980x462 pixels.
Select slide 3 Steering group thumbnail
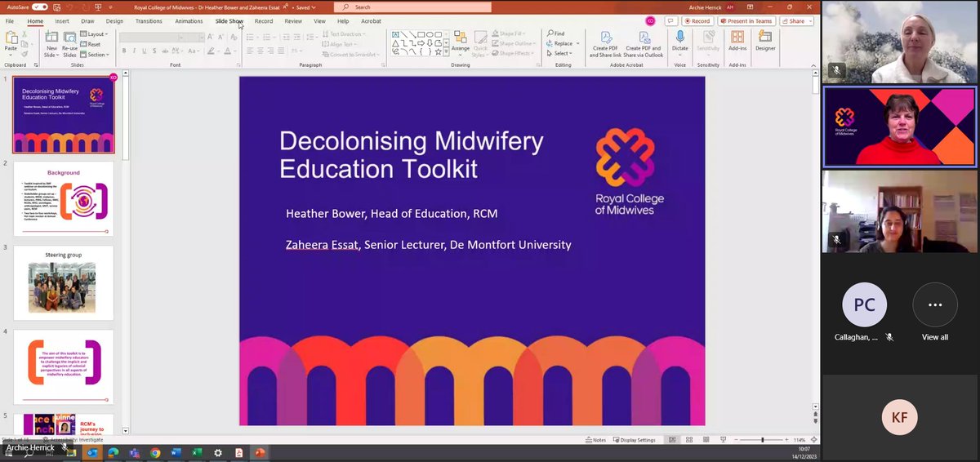click(x=64, y=283)
